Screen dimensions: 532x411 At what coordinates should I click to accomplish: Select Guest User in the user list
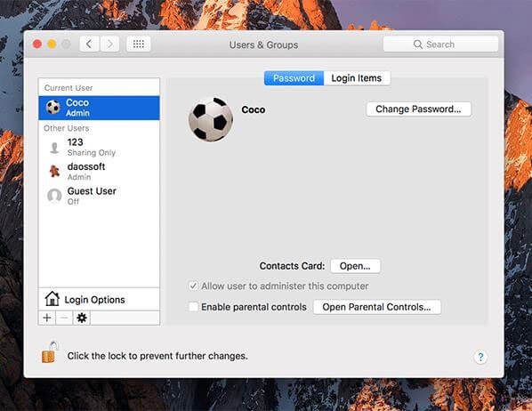pos(99,196)
